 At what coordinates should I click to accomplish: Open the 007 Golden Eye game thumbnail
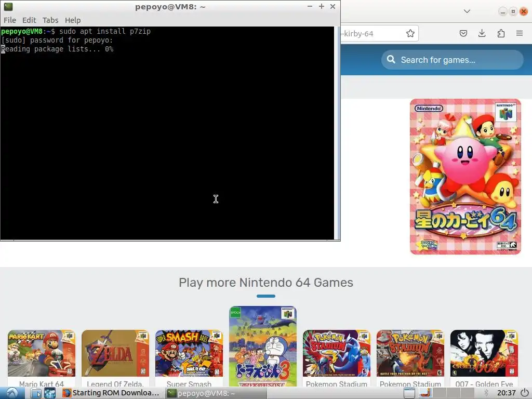click(484, 353)
